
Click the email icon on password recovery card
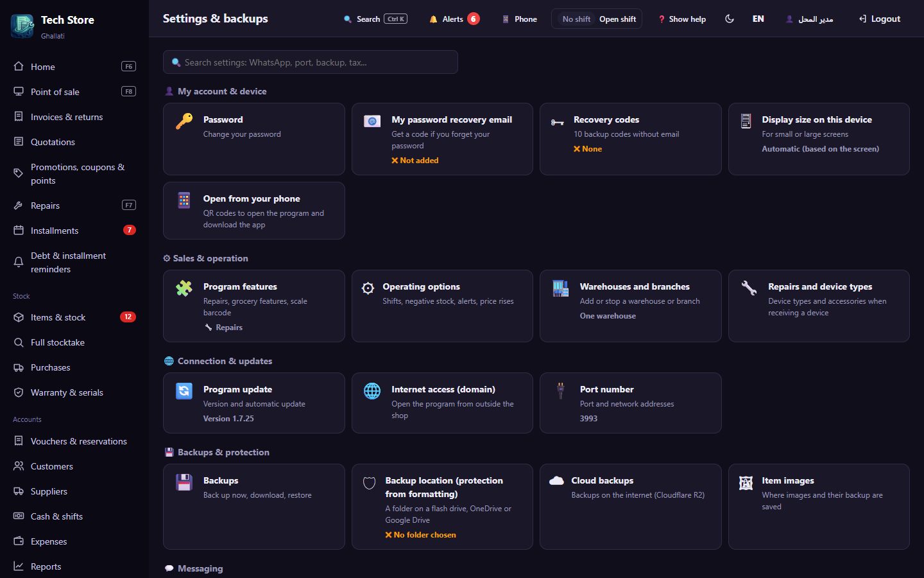point(372,121)
